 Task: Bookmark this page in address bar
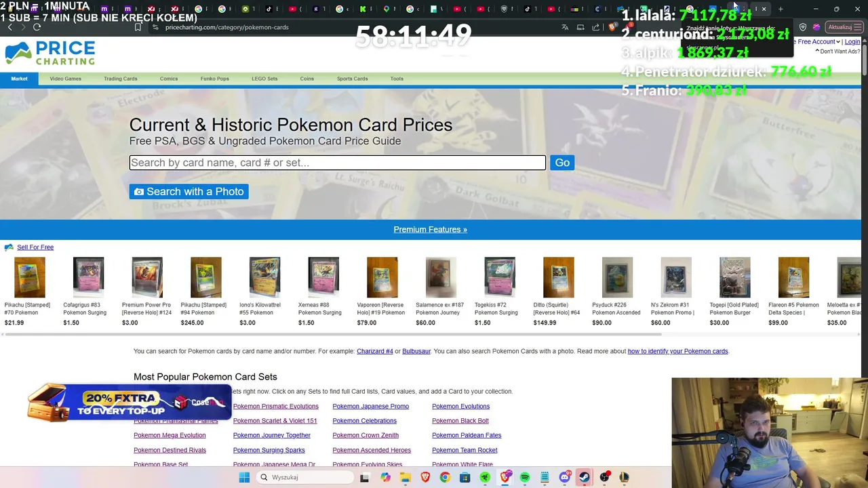coord(138,27)
